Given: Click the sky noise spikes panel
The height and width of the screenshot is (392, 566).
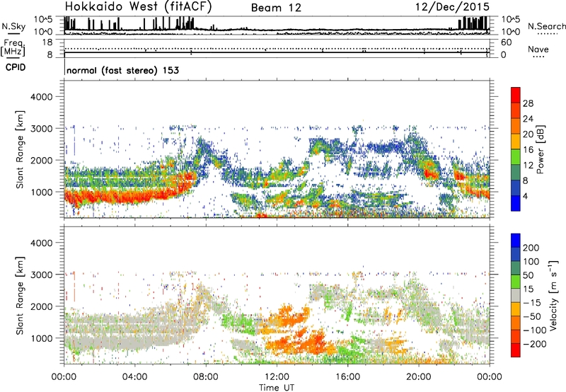Looking at the screenshot, I should point(277,25).
